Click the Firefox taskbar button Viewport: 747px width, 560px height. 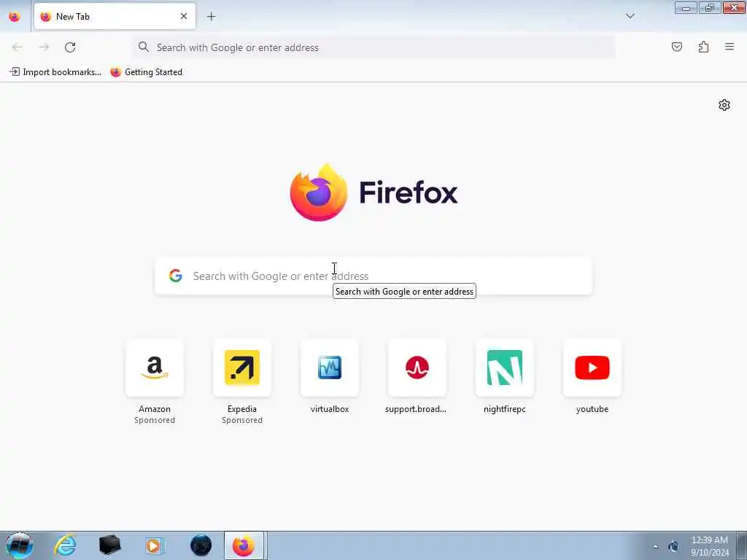click(x=244, y=545)
